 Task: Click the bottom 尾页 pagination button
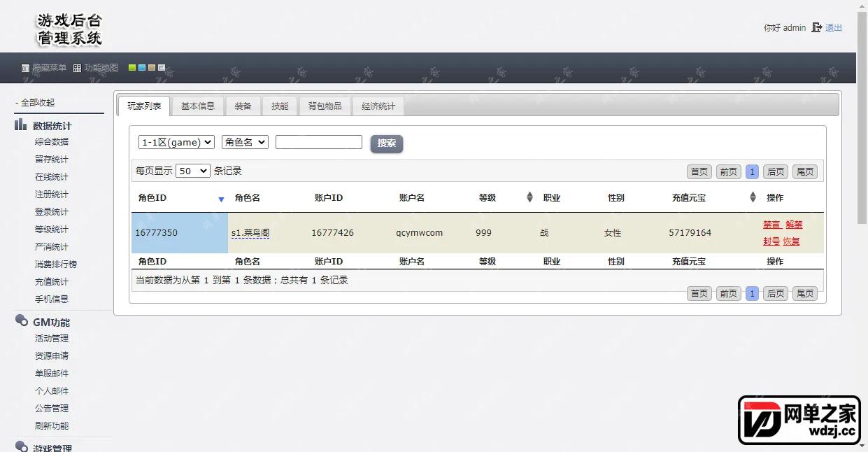click(x=805, y=294)
